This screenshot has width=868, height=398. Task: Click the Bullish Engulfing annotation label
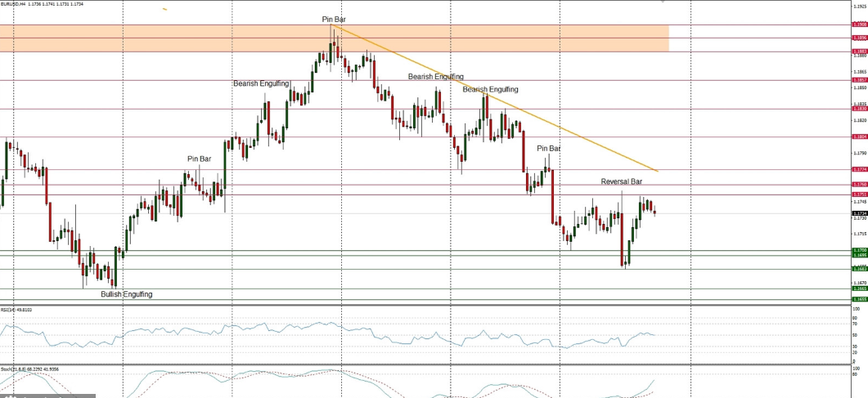126,293
